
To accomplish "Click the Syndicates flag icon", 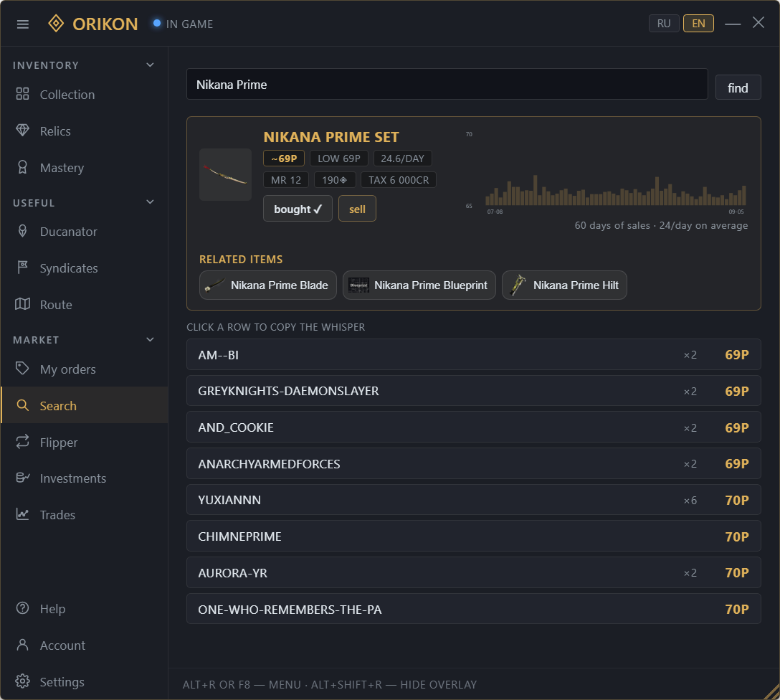I will click(x=22, y=268).
